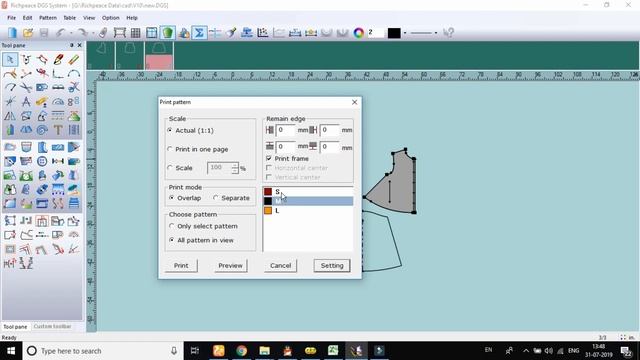This screenshot has height=360, width=640.
Task: Click the orange color swatch for size L
Action: (268, 211)
